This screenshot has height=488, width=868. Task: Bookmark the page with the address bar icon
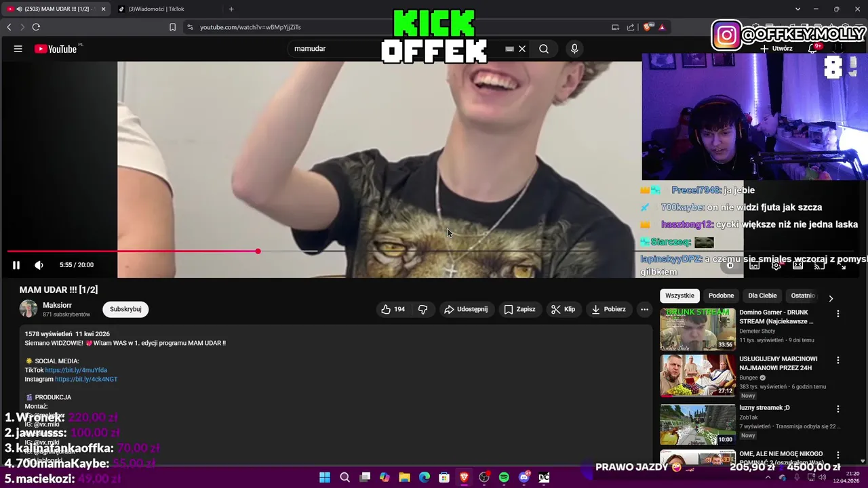[x=172, y=27]
